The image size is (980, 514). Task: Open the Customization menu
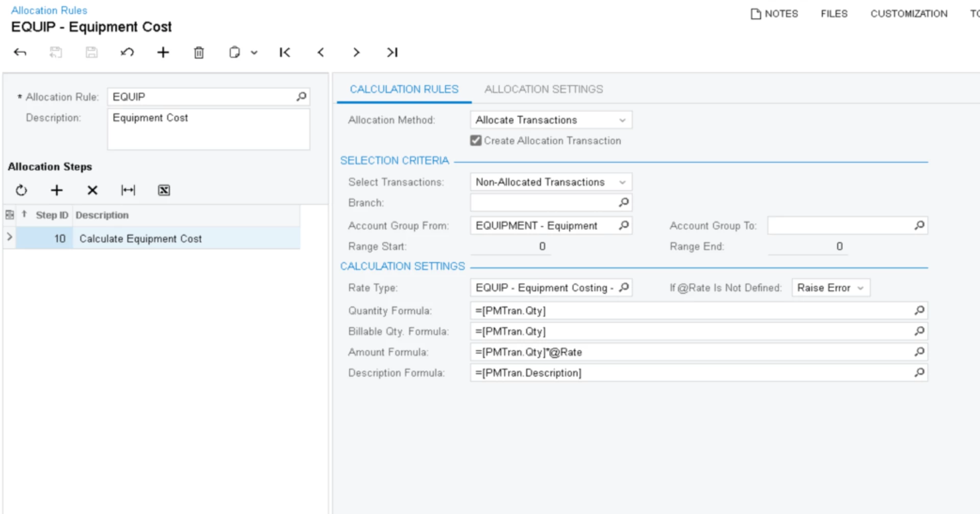coord(909,14)
